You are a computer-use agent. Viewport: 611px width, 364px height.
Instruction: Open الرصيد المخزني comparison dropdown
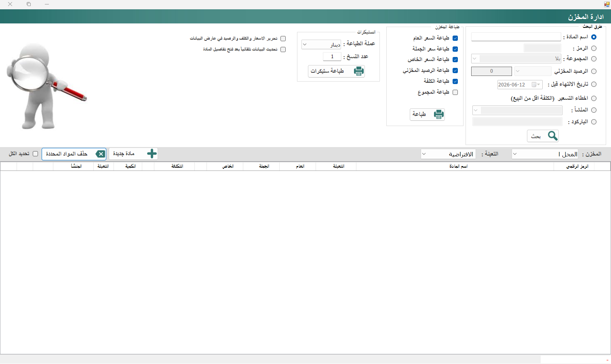(533, 71)
